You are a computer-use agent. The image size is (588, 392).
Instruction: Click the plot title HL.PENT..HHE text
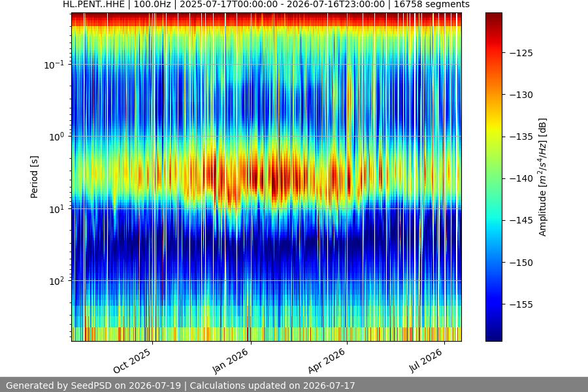tap(266, 5)
